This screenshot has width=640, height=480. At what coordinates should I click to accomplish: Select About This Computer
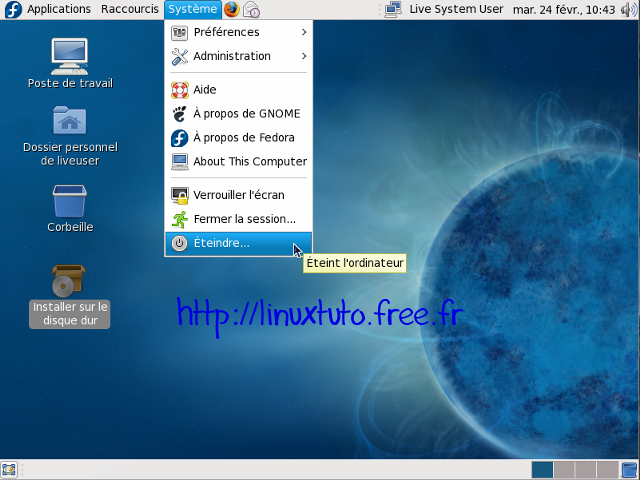pyautogui.click(x=238, y=162)
